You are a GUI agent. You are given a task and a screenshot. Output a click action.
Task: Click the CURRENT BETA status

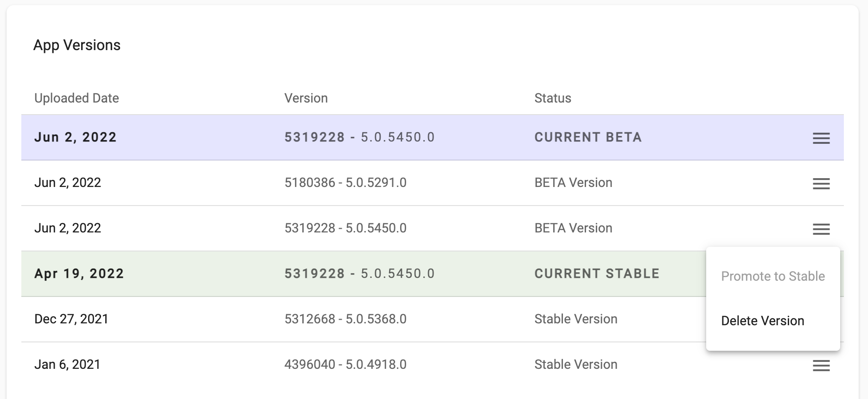588,137
